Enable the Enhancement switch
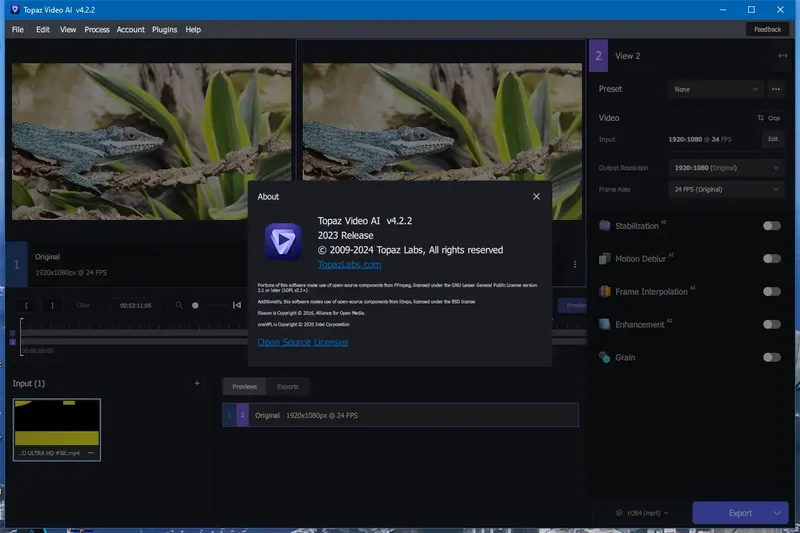The width and height of the screenshot is (800, 533). 771,324
